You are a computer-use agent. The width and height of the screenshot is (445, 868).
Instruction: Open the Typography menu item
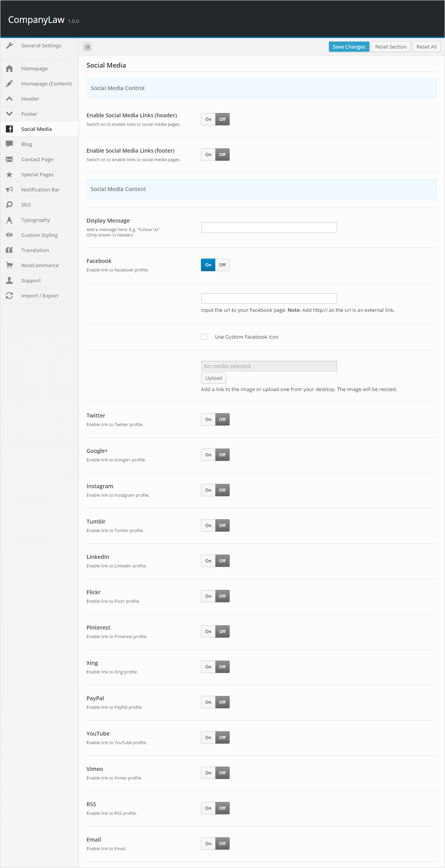point(36,220)
